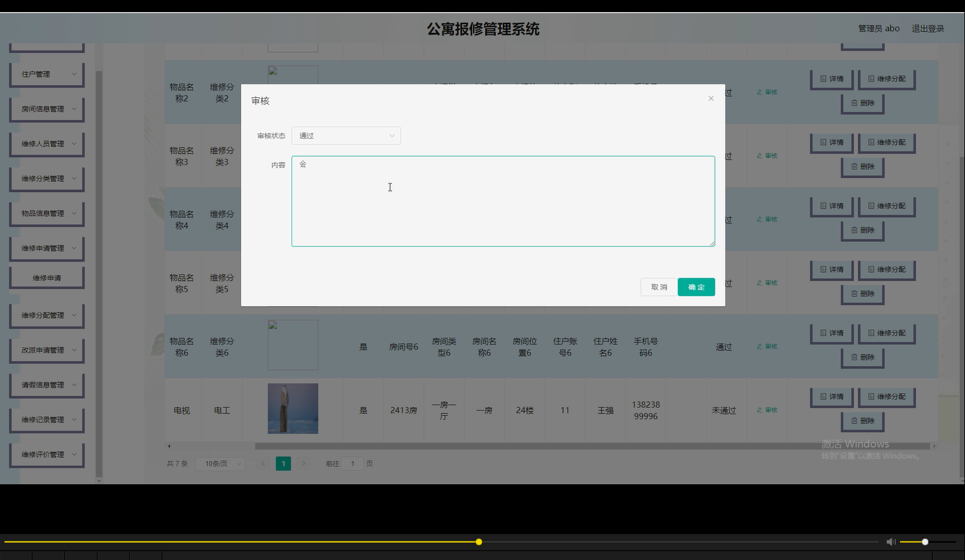Image resolution: width=965 pixels, height=560 pixels.
Task: Select the 维修申请 submenu item
Action: point(46,277)
